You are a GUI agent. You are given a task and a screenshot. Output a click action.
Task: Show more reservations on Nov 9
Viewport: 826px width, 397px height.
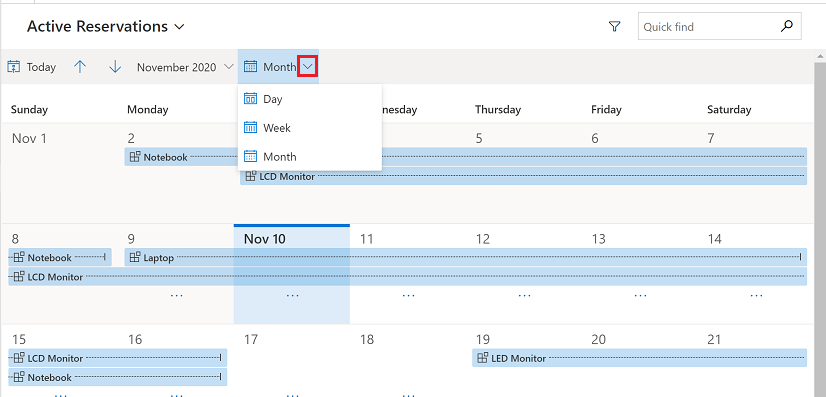click(x=176, y=296)
